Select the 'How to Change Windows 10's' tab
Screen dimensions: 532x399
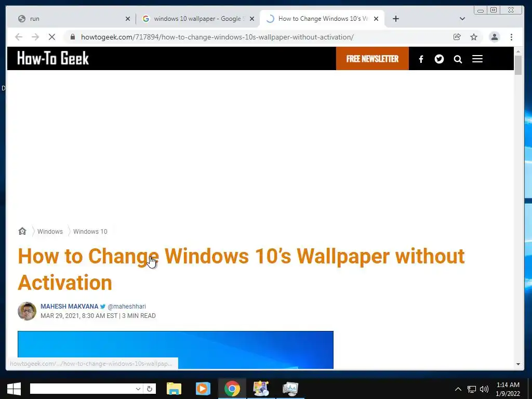pos(322,19)
